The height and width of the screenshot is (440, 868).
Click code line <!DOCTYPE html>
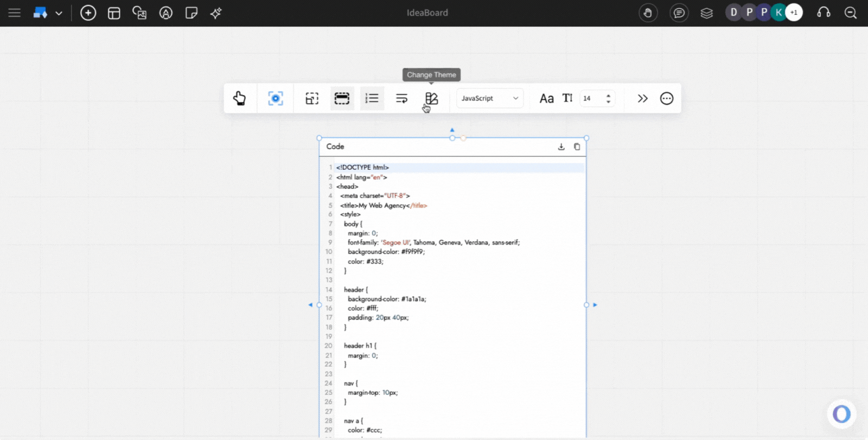[362, 168]
